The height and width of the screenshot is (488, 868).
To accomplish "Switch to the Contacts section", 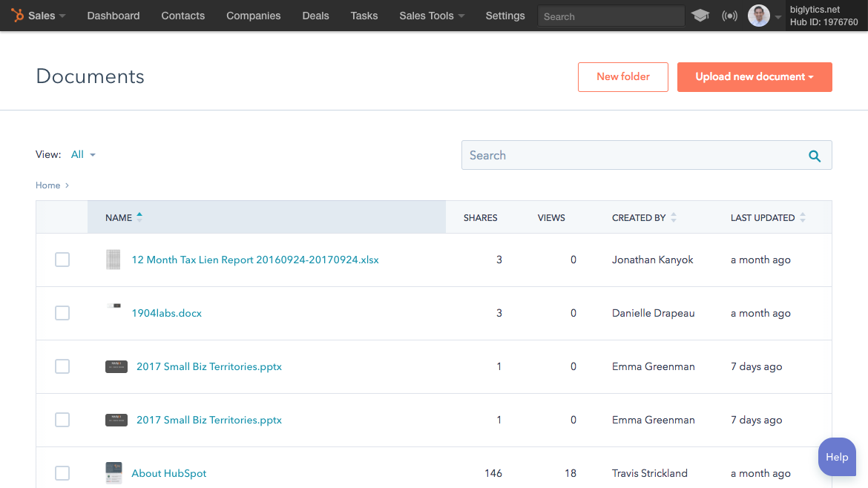I will (x=183, y=15).
